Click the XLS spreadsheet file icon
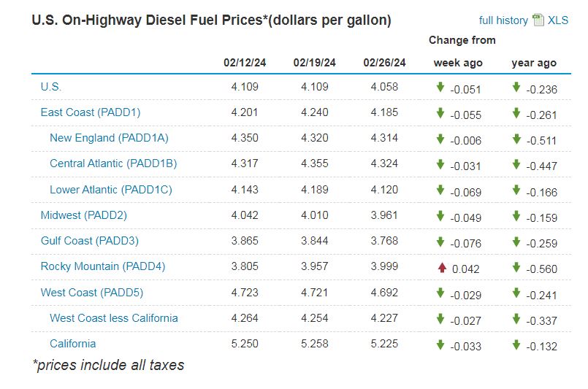 point(538,20)
